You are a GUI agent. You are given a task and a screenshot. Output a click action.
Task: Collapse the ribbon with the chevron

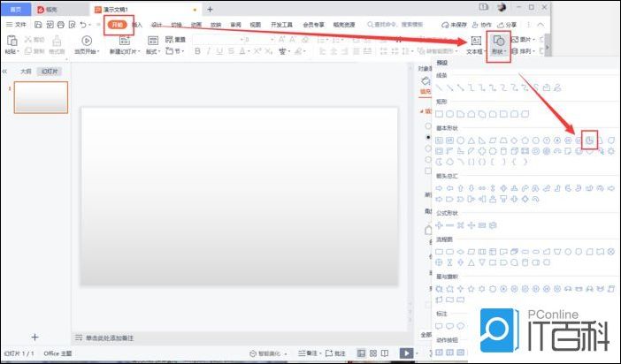click(x=540, y=25)
